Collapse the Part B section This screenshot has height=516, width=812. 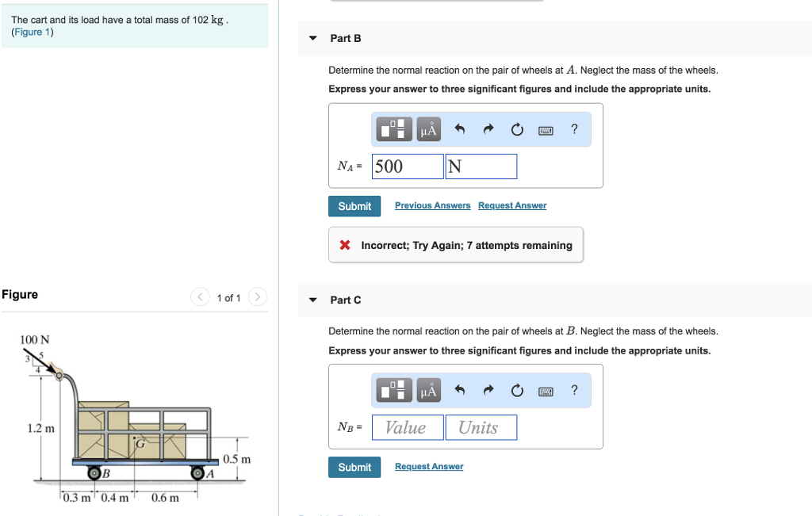pyautogui.click(x=311, y=37)
